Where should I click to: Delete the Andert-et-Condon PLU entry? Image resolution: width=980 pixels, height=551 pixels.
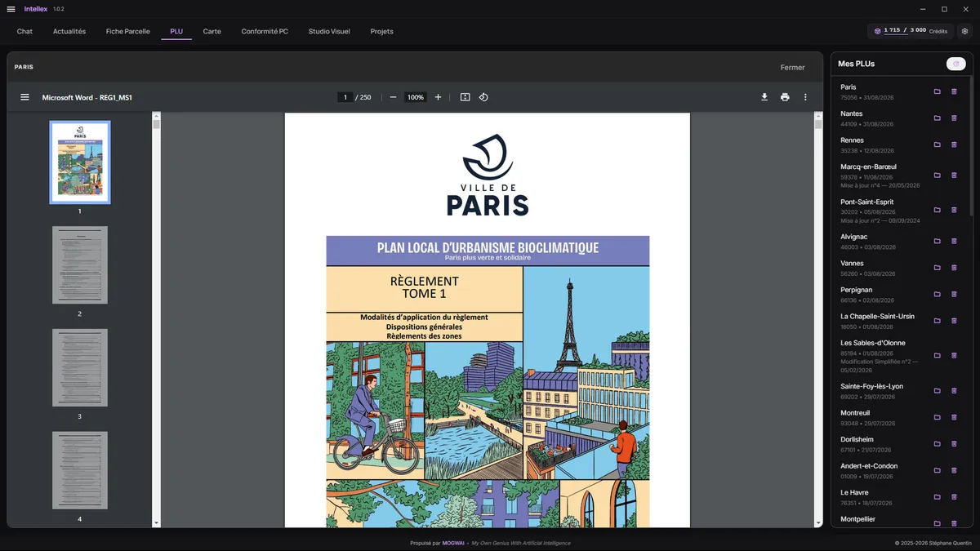[954, 470]
